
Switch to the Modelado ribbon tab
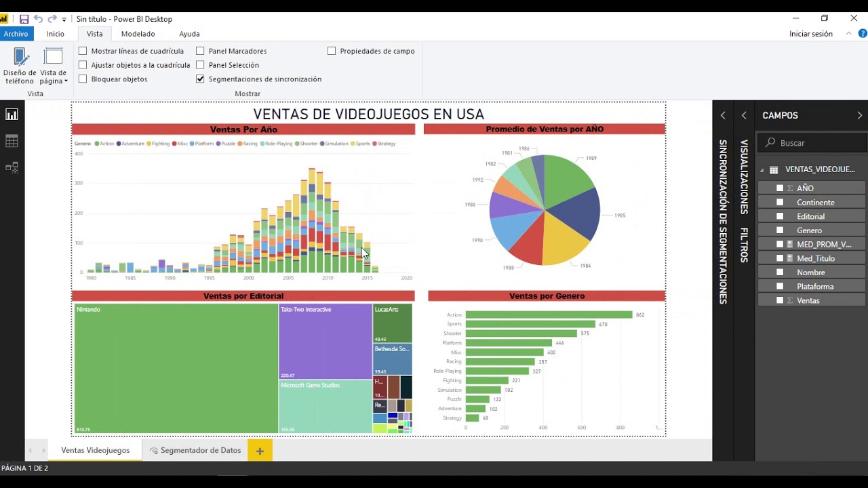(138, 34)
